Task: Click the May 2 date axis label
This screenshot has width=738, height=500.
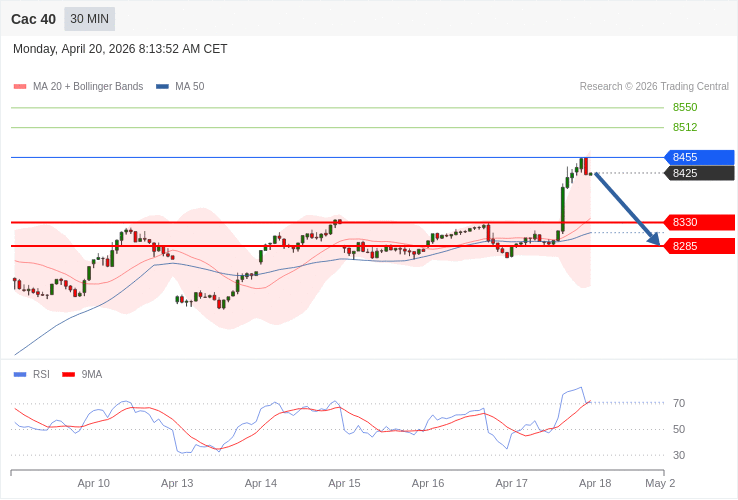Action: pos(660,483)
